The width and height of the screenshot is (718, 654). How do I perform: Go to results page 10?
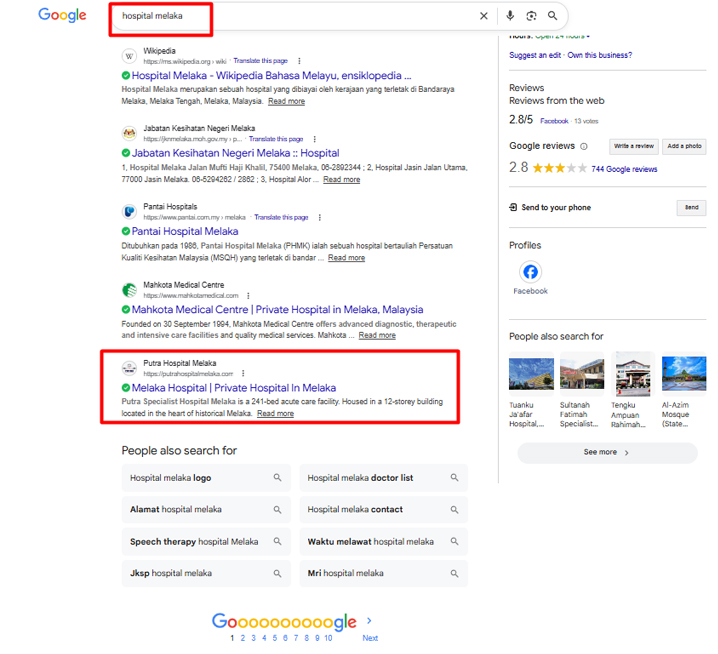click(328, 638)
